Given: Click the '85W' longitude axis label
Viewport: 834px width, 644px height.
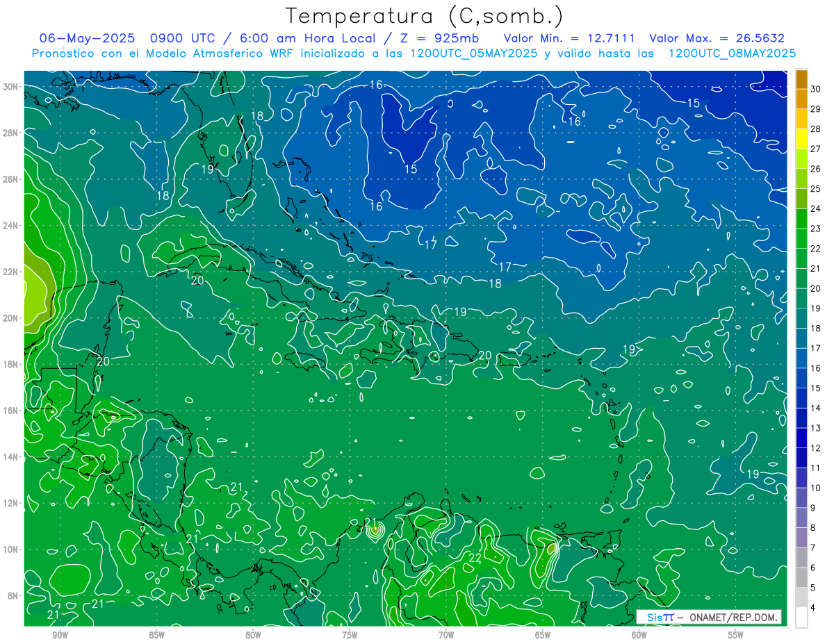Looking at the screenshot, I should pyautogui.click(x=156, y=635).
